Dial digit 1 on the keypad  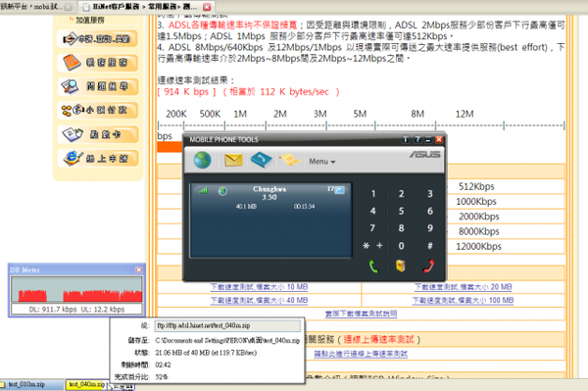click(x=373, y=194)
